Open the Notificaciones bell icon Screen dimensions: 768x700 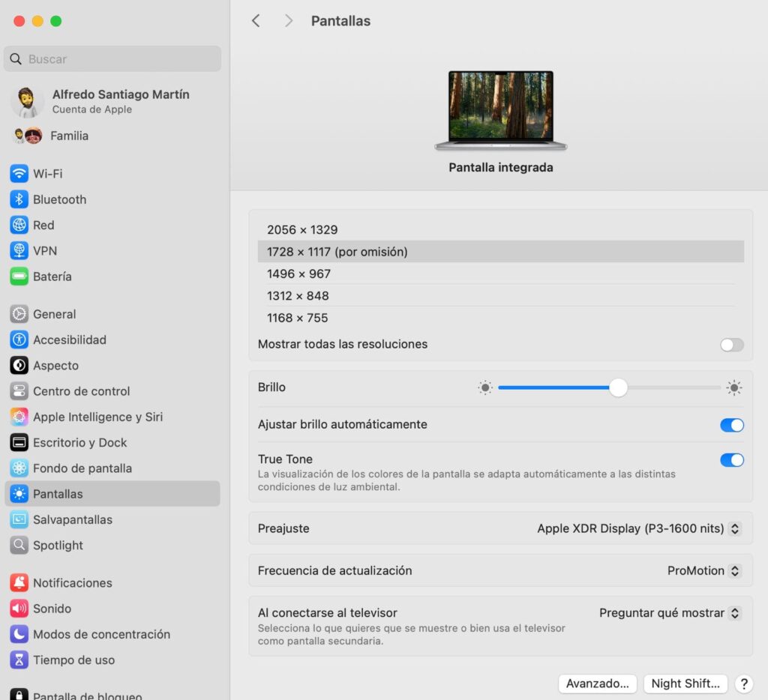pyautogui.click(x=19, y=582)
